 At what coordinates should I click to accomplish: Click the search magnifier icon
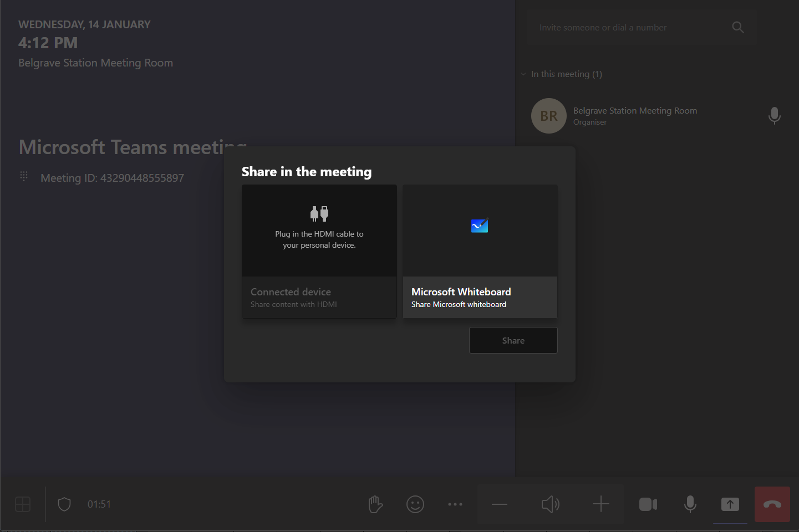[x=737, y=27]
